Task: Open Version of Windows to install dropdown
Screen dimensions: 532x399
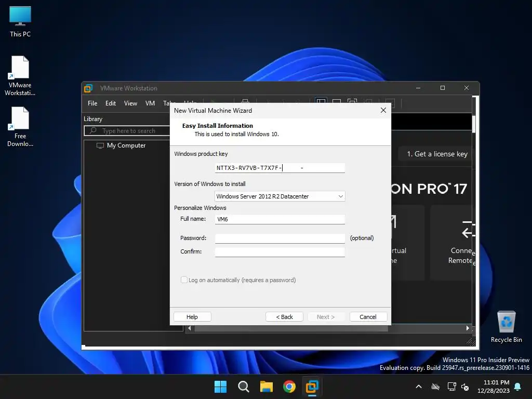Action: 280,196
